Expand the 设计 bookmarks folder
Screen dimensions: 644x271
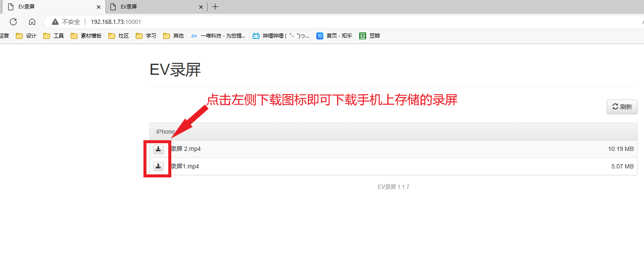26,36
